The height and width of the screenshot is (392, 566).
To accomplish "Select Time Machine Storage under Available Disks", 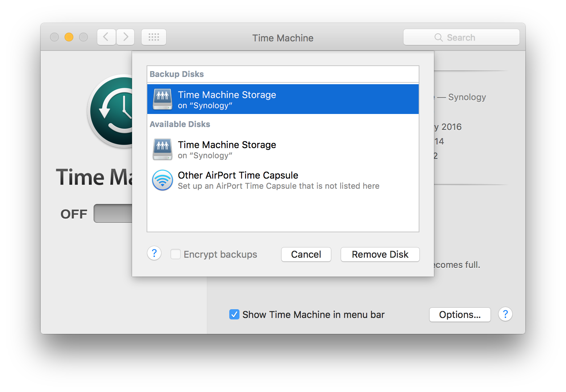I will (283, 150).
